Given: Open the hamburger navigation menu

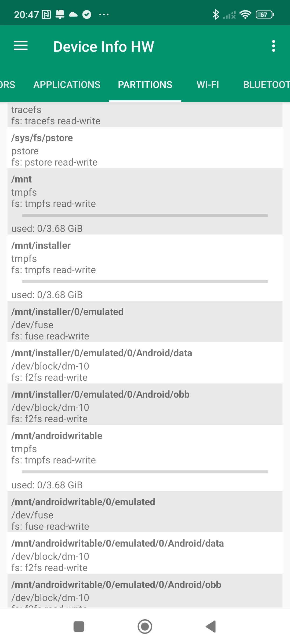Looking at the screenshot, I should coord(21,46).
